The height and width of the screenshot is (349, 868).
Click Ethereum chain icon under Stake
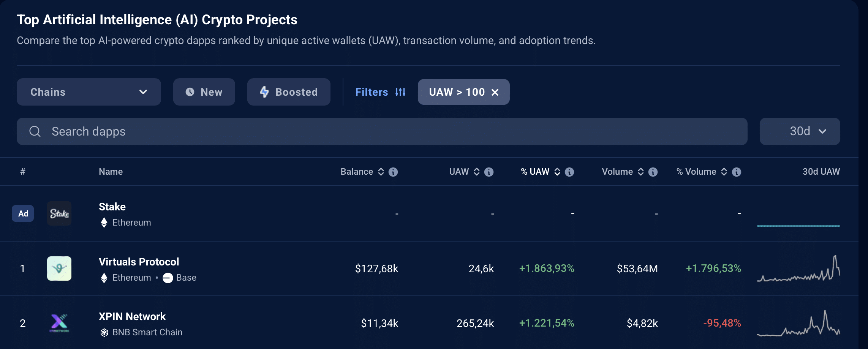point(104,223)
